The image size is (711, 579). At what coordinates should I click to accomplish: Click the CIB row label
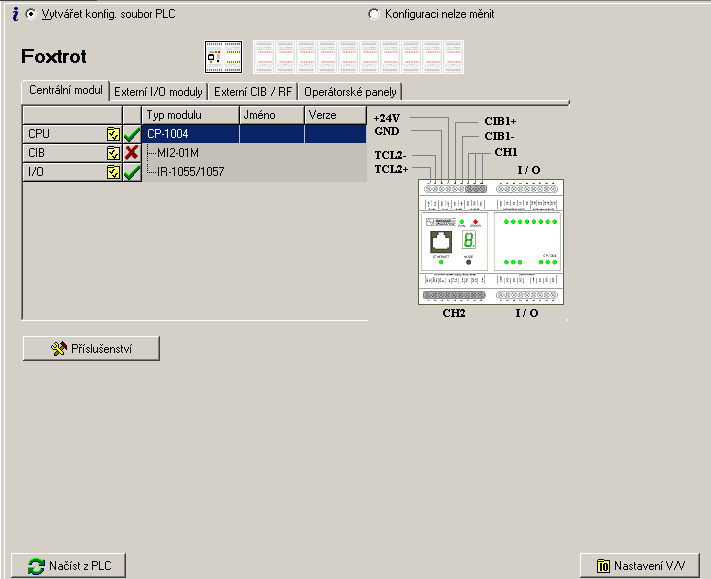[37, 153]
